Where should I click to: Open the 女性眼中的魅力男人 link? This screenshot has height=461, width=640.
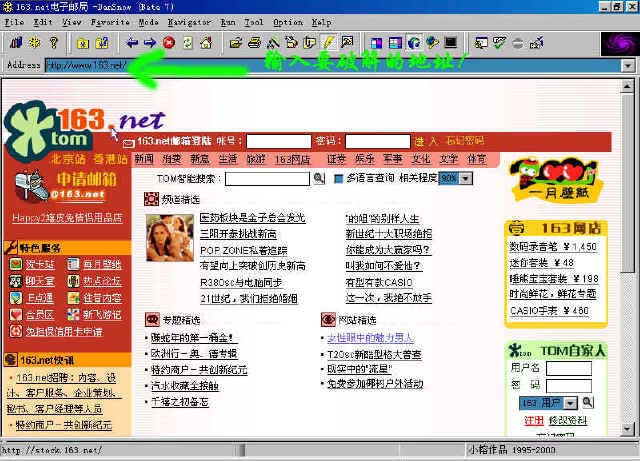tap(371, 338)
